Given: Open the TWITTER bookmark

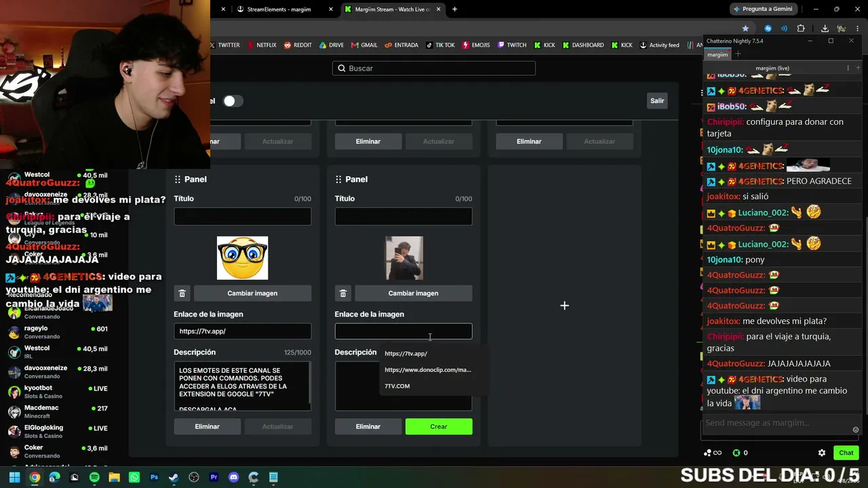Looking at the screenshot, I should pos(224,45).
